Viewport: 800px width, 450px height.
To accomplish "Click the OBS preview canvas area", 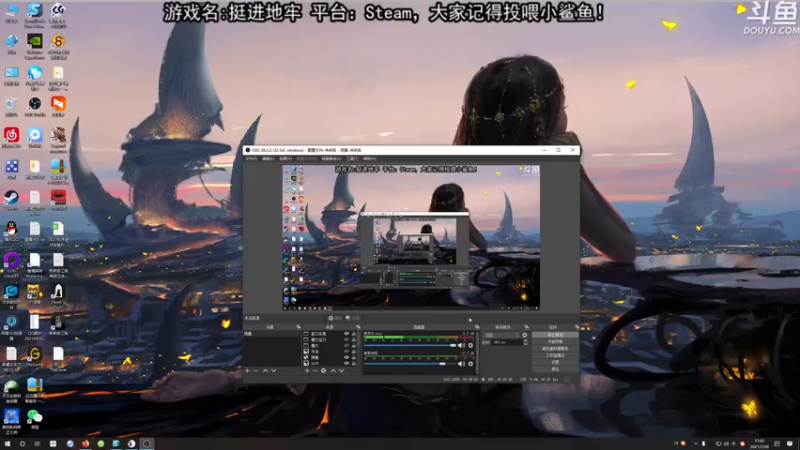I will 411,237.
